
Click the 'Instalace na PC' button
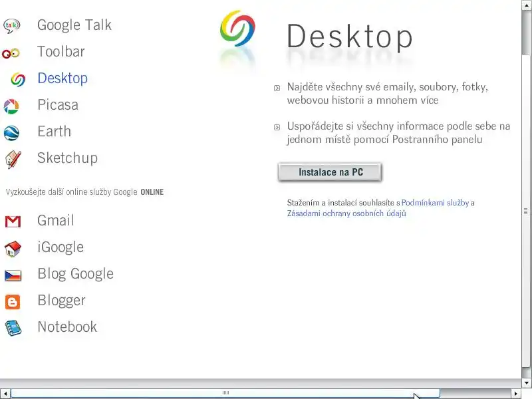330,172
